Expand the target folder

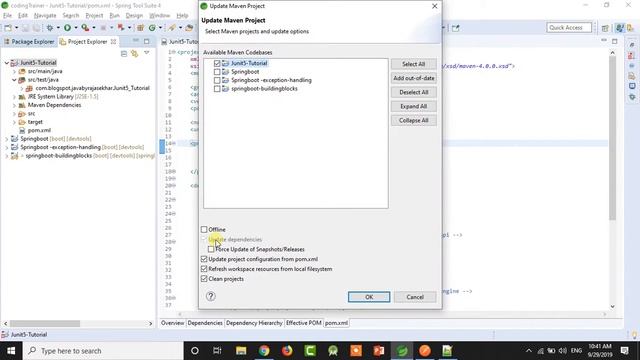(14, 122)
